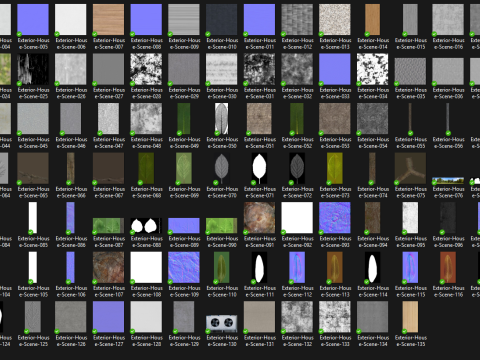Image resolution: width=480 pixels, height=360 pixels.
Task: Click the file name Exterior-House-Scene-030
Action: point(222,93)
